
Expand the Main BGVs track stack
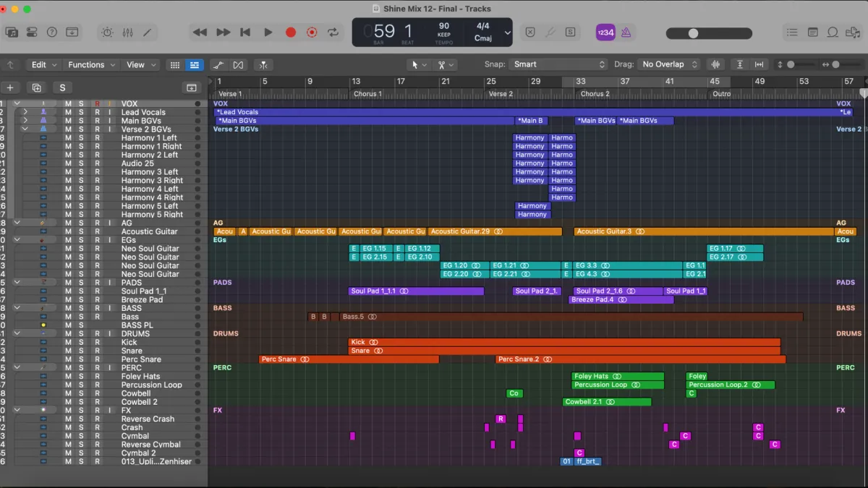[25, 121]
